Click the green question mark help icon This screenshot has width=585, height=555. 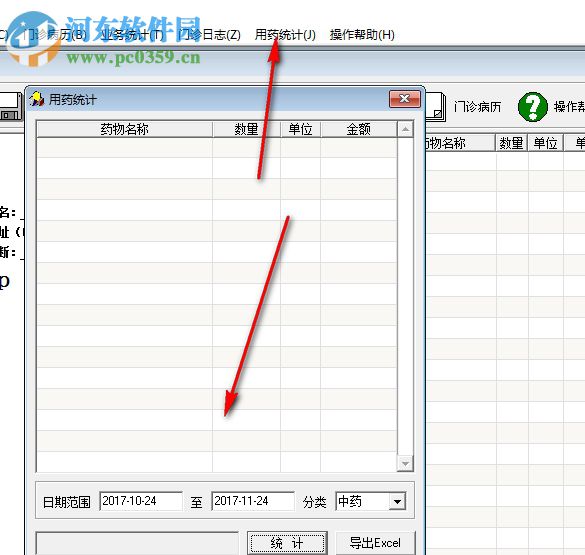click(533, 107)
